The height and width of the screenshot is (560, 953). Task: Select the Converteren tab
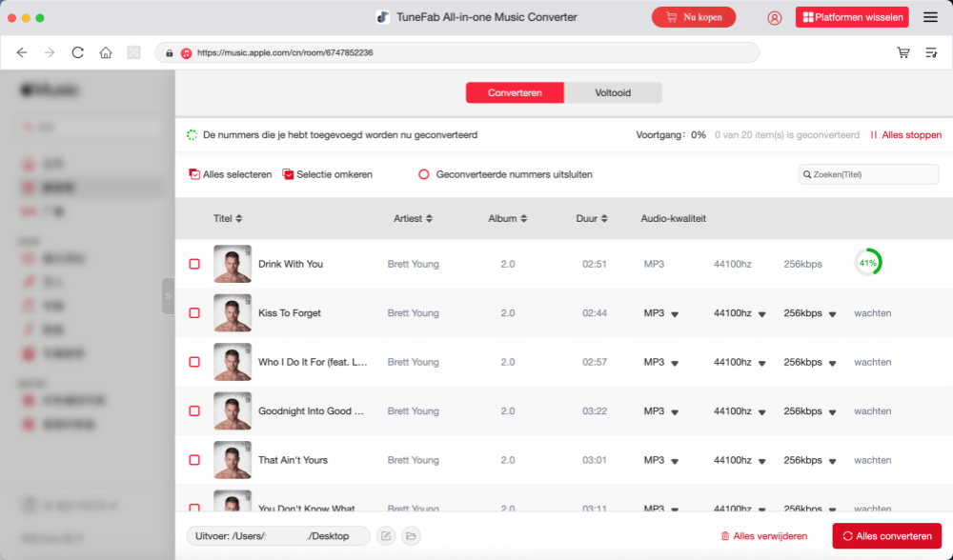pos(515,93)
